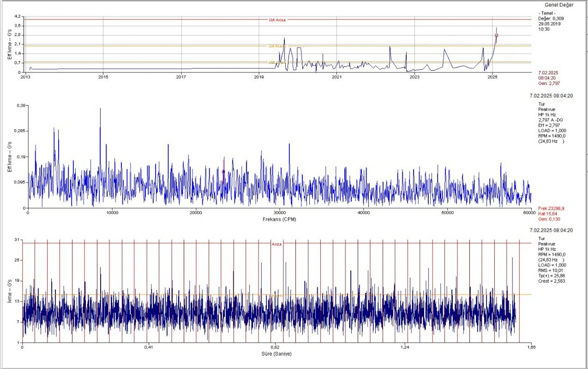The image size is (588, 369).
Task: Click the '40000' frequency axis tick
Action: coord(363,213)
